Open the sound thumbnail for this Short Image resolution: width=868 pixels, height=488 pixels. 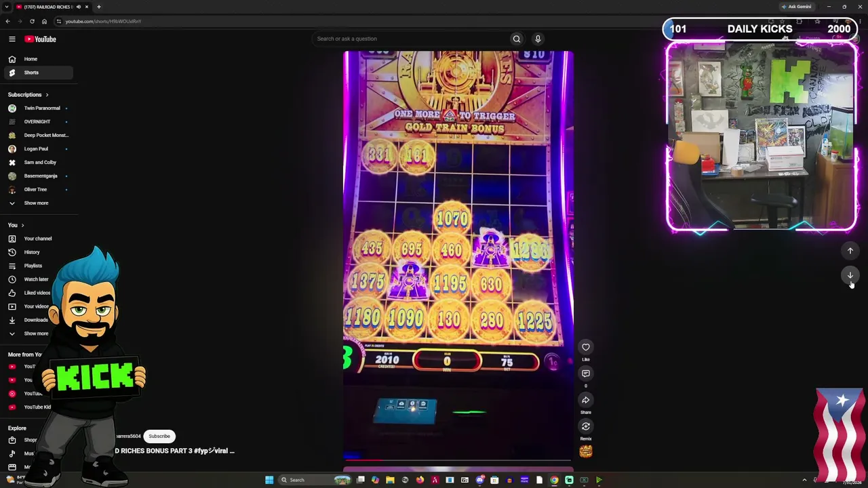coord(586,451)
